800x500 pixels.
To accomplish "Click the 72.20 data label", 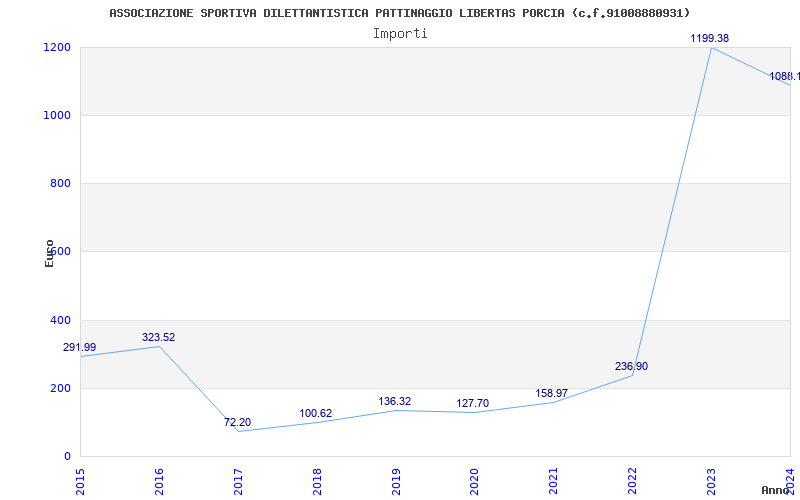I will coord(237,422).
